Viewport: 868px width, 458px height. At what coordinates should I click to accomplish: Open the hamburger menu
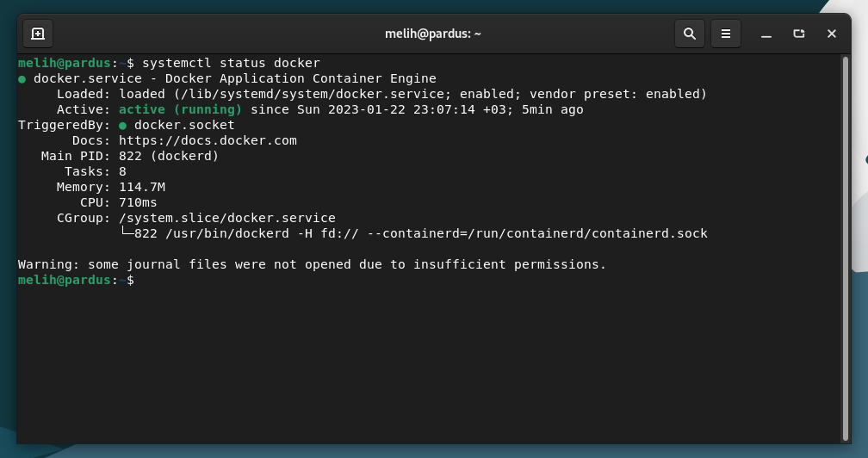click(x=726, y=34)
